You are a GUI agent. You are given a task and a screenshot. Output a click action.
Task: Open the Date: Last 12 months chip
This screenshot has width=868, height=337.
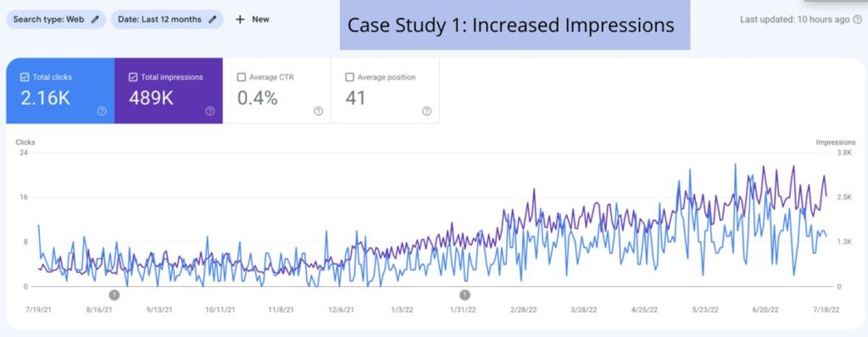coord(167,19)
